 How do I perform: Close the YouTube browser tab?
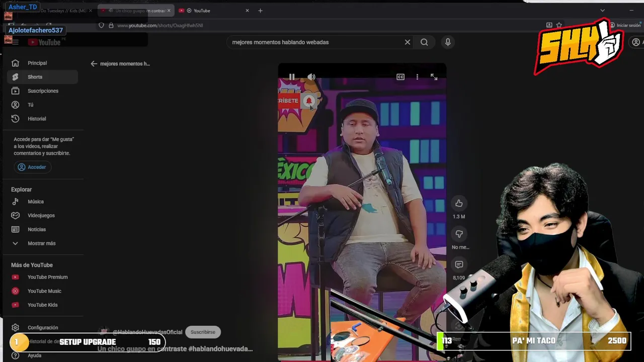click(x=247, y=11)
